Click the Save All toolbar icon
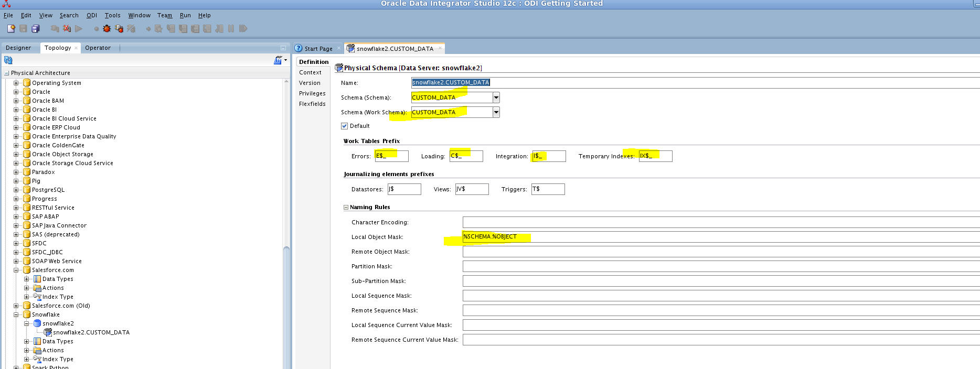The width and height of the screenshot is (980, 369). pos(36,29)
